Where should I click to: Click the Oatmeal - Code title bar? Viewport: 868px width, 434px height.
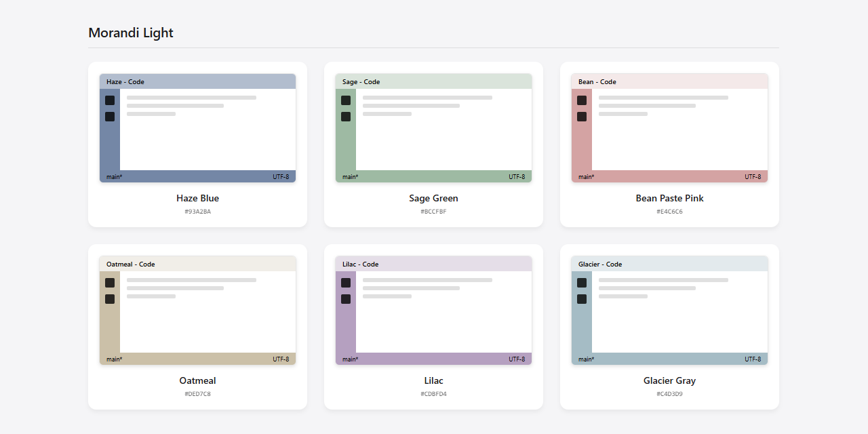pyautogui.click(x=197, y=264)
